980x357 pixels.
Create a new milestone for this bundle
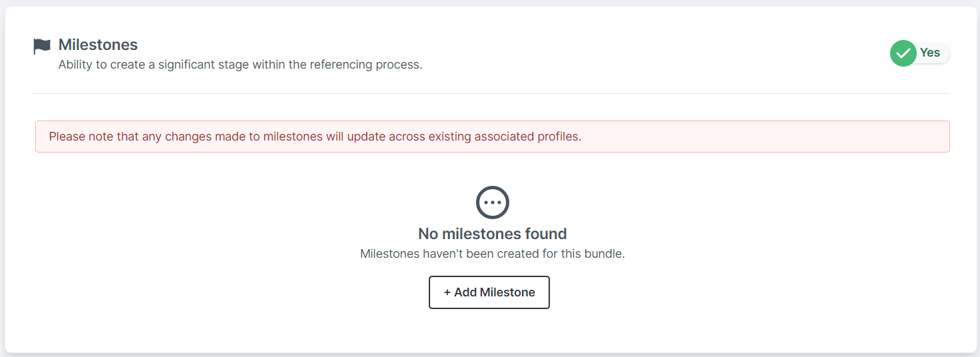click(x=489, y=292)
